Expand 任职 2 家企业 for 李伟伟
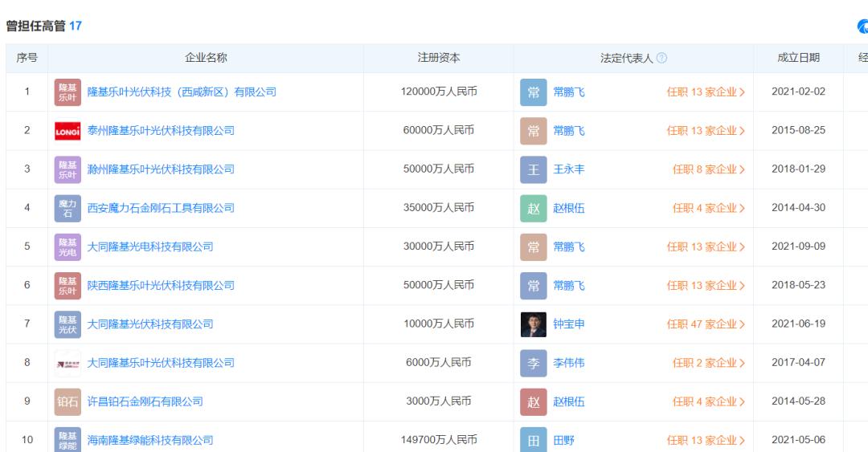This screenshot has width=868, height=452. (x=709, y=363)
